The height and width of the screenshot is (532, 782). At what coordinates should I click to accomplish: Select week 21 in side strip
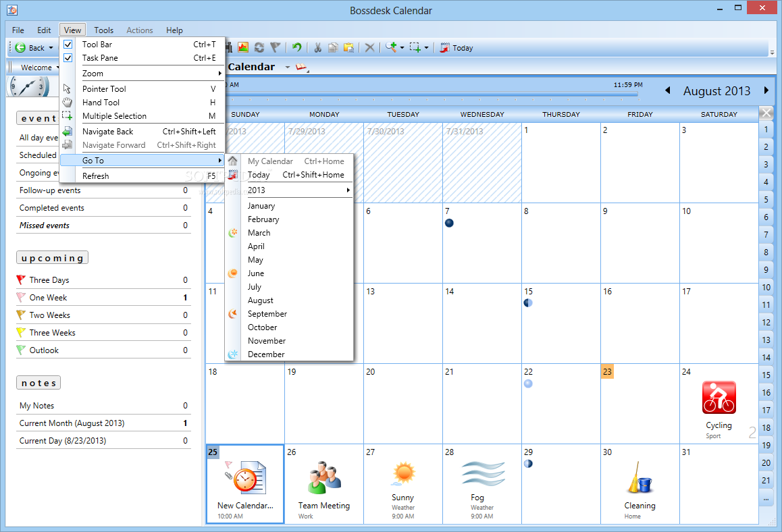(x=766, y=481)
